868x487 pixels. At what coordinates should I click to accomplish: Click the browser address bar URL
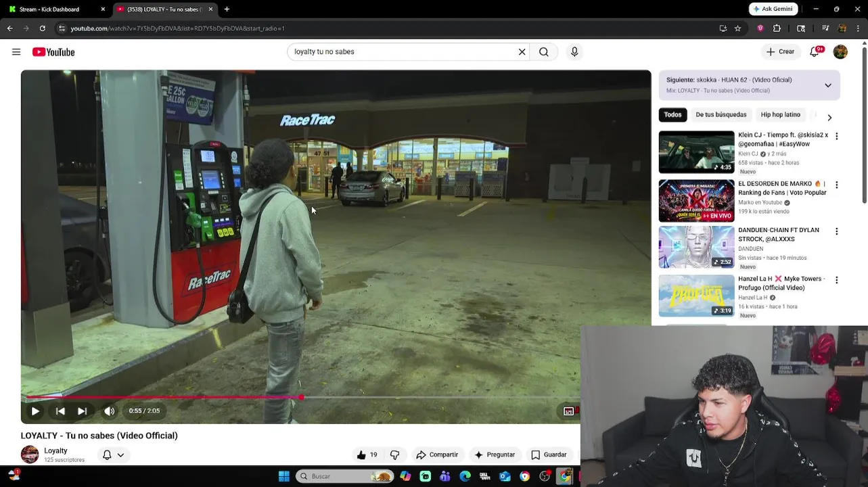(x=177, y=28)
